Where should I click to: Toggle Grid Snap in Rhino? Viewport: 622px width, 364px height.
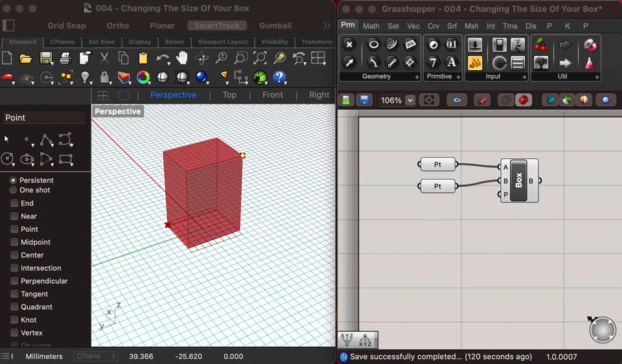click(67, 25)
